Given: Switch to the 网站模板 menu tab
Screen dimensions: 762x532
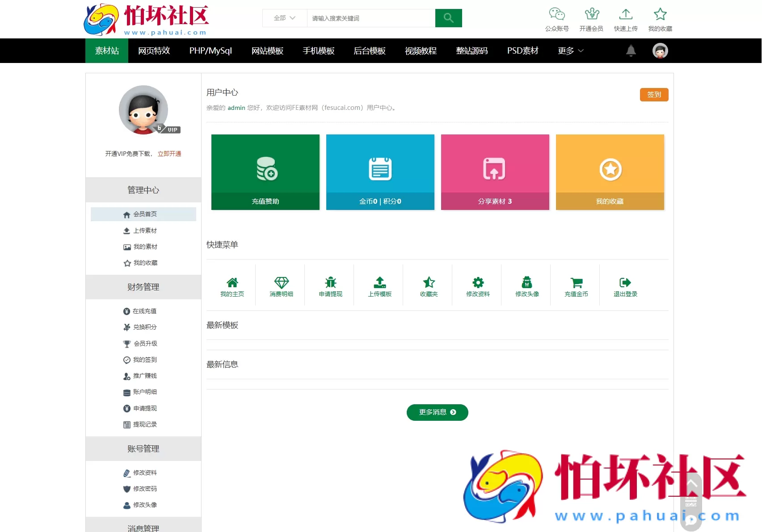Looking at the screenshot, I should pos(267,50).
